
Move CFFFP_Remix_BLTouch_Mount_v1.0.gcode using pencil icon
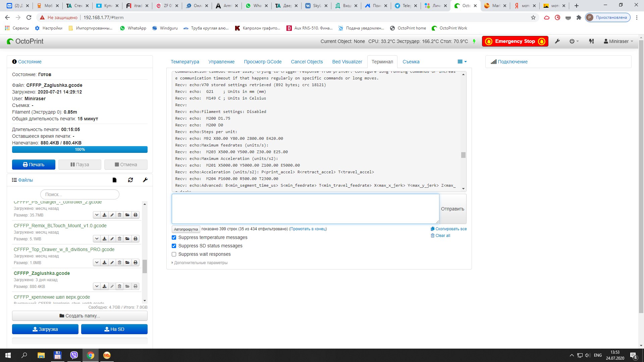click(112, 239)
